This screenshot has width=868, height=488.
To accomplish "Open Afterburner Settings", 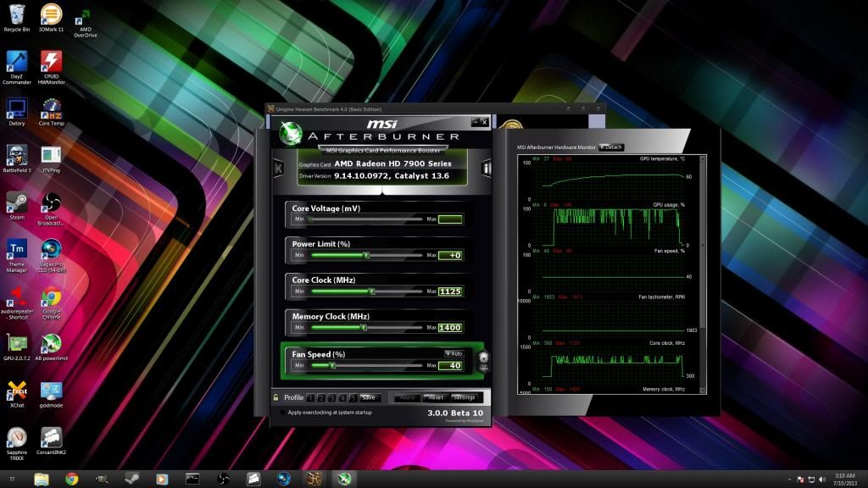I will tap(464, 397).
